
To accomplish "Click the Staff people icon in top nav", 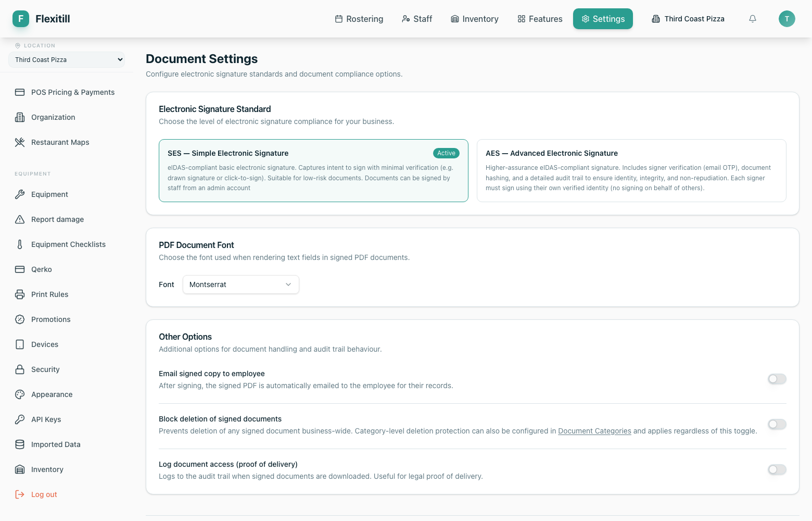I will 406,19.
